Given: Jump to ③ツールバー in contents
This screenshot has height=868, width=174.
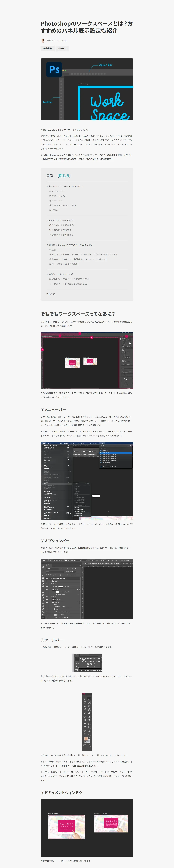Looking at the screenshot, I should [56, 201].
